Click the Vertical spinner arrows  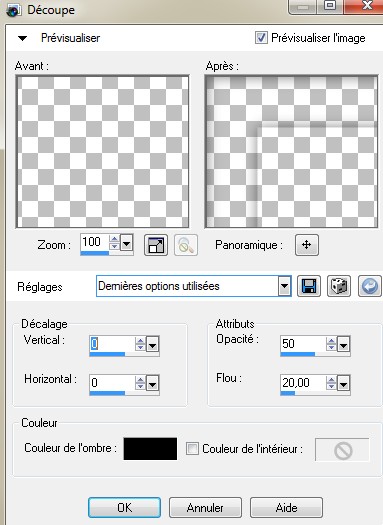click(140, 344)
